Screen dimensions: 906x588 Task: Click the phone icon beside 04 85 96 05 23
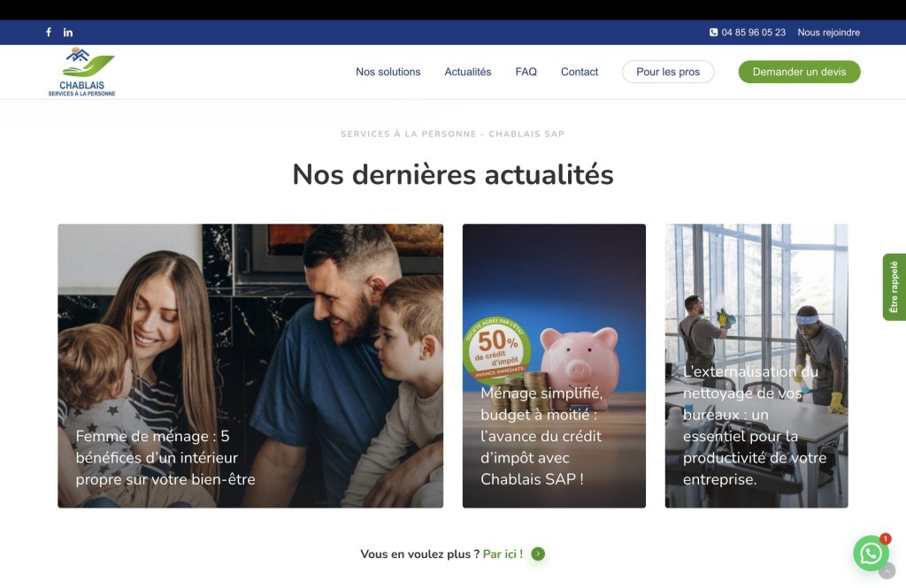point(714,33)
